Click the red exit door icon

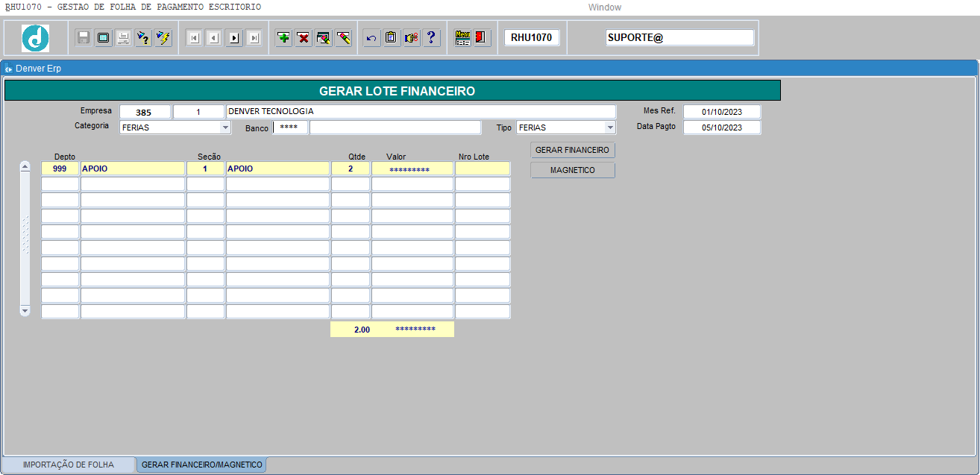[x=482, y=38]
